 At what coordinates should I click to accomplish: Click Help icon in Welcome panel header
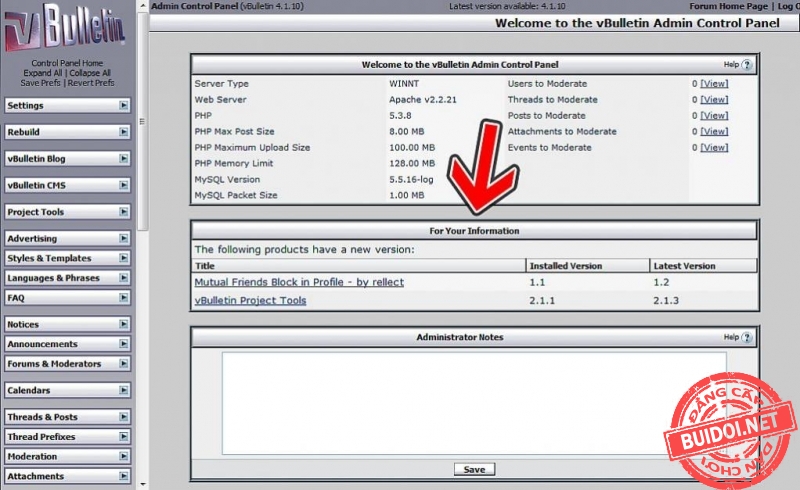(x=746, y=64)
